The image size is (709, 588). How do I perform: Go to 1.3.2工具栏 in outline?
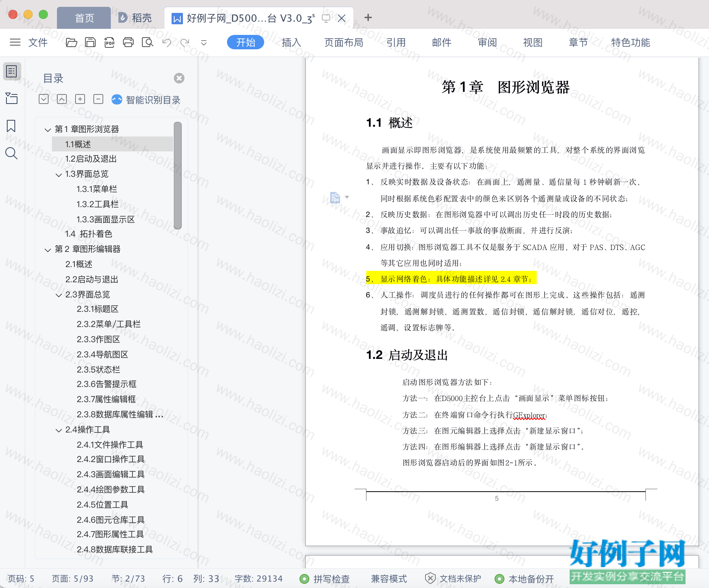(x=98, y=204)
